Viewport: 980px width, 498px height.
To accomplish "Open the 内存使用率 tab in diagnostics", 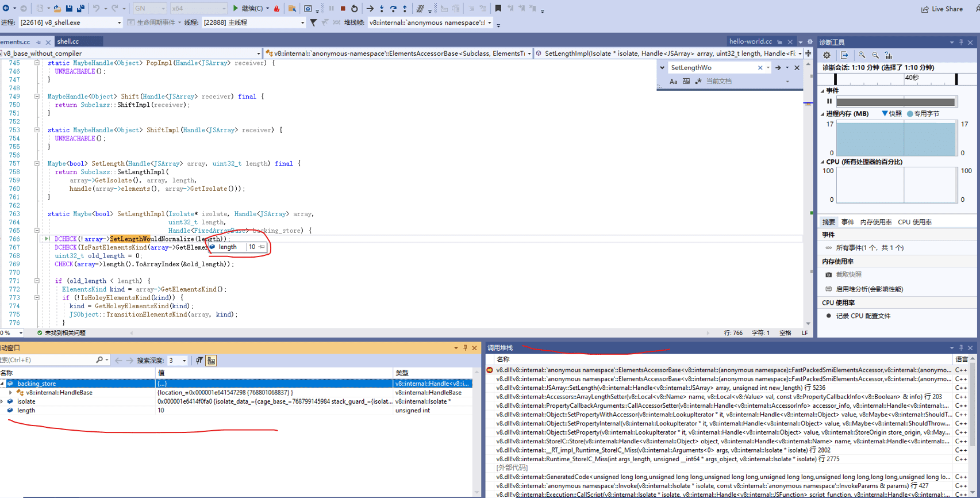I will (875, 222).
